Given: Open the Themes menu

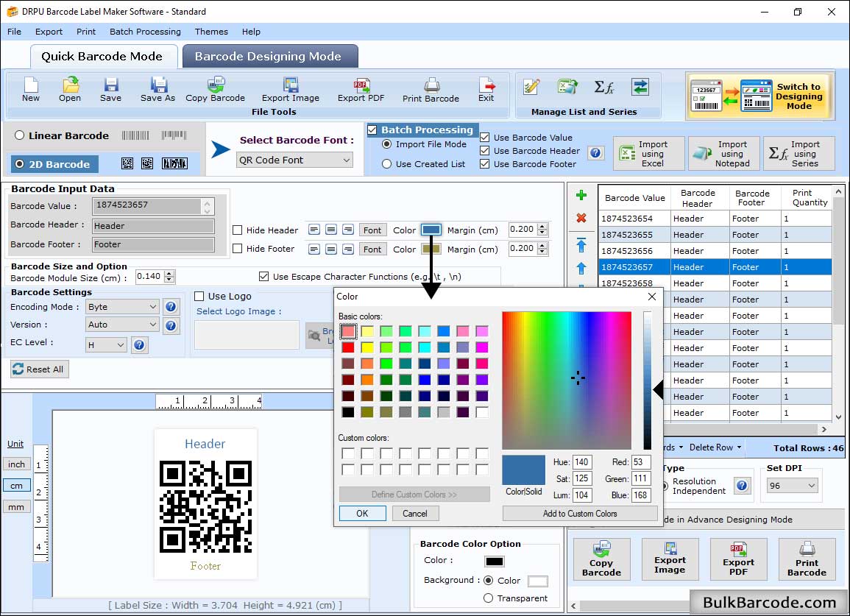Looking at the screenshot, I should [211, 32].
